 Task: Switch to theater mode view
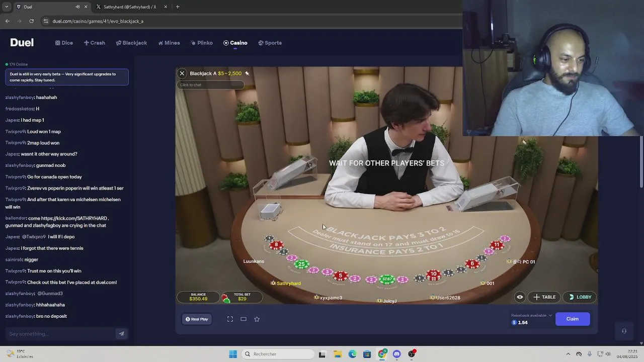pos(244,319)
